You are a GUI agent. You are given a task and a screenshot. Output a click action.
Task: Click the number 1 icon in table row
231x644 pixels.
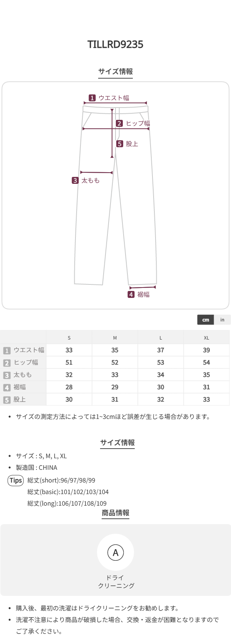point(7,350)
